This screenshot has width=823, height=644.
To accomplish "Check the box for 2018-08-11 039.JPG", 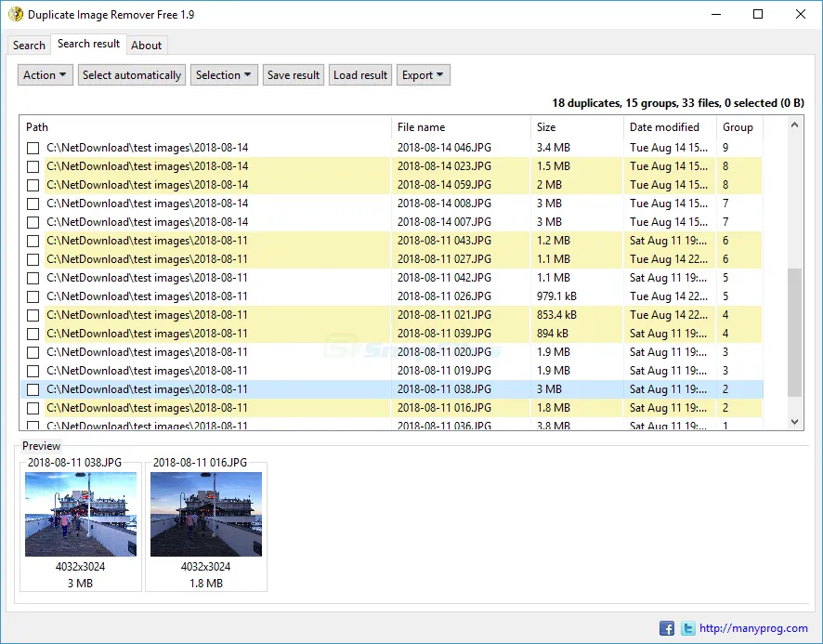I will point(33,335).
